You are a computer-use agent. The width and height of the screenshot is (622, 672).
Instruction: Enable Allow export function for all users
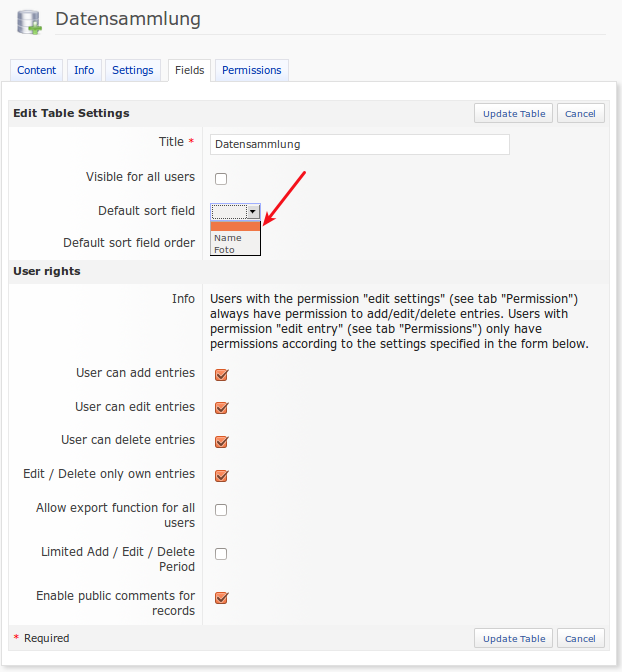coord(221,510)
